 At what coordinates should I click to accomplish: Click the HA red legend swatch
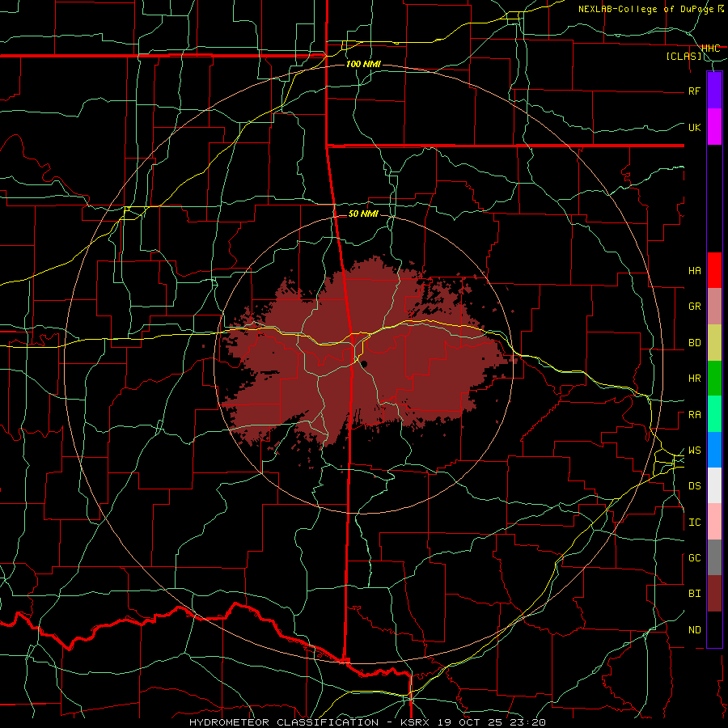[714, 270]
